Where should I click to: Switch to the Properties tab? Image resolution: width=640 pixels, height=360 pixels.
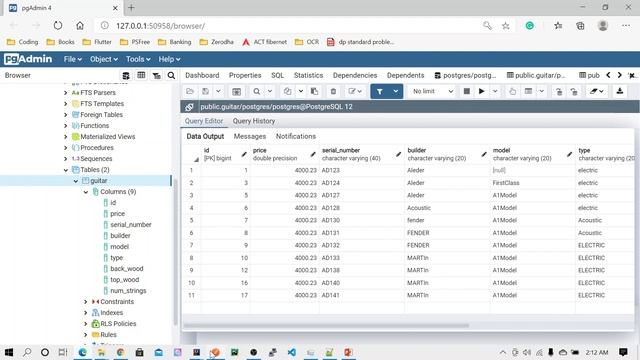point(245,76)
